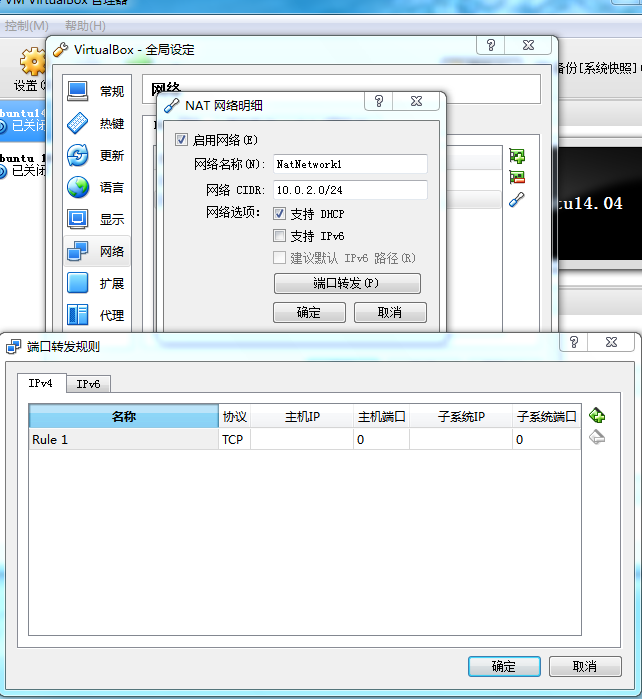Click the VM preview thumbnail showing 14.04
The width and height of the screenshot is (642, 699).
[599, 203]
